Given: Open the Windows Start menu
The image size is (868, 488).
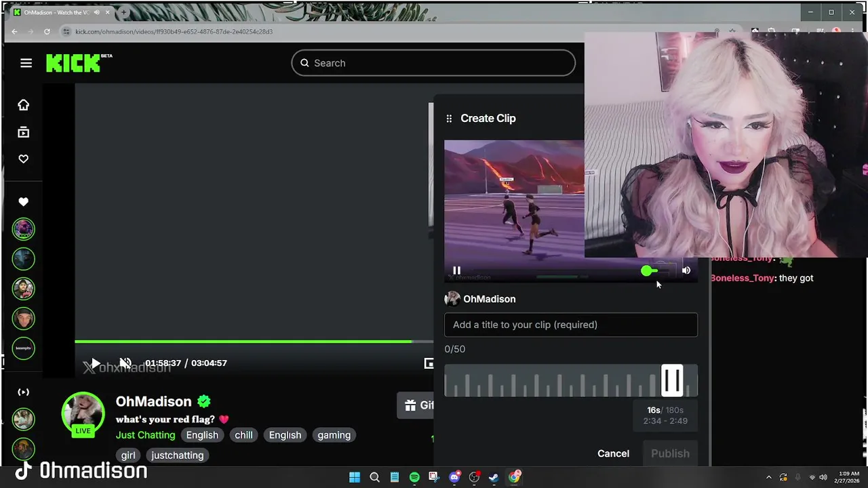Looking at the screenshot, I should tap(355, 477).
